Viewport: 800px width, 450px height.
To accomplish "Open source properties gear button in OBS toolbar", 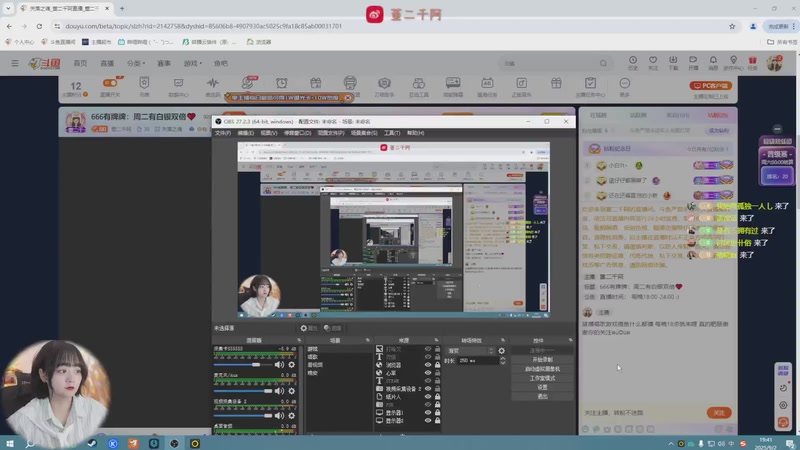I will click(309, 328).
